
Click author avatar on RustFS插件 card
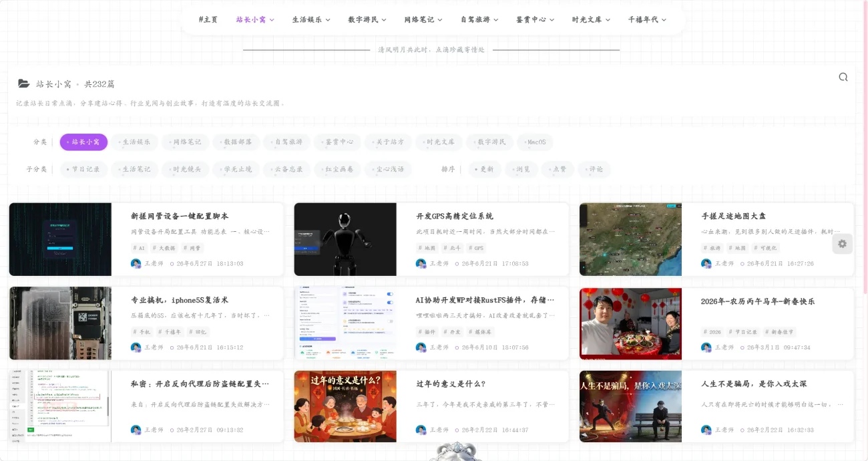pyautogui.click(x=421, y=348)
